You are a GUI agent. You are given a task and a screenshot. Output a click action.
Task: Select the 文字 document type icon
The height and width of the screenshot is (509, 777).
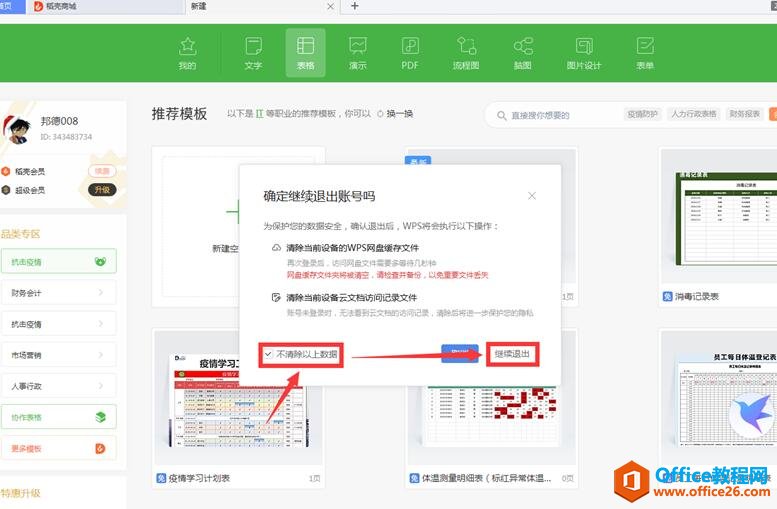click(253, 47)
